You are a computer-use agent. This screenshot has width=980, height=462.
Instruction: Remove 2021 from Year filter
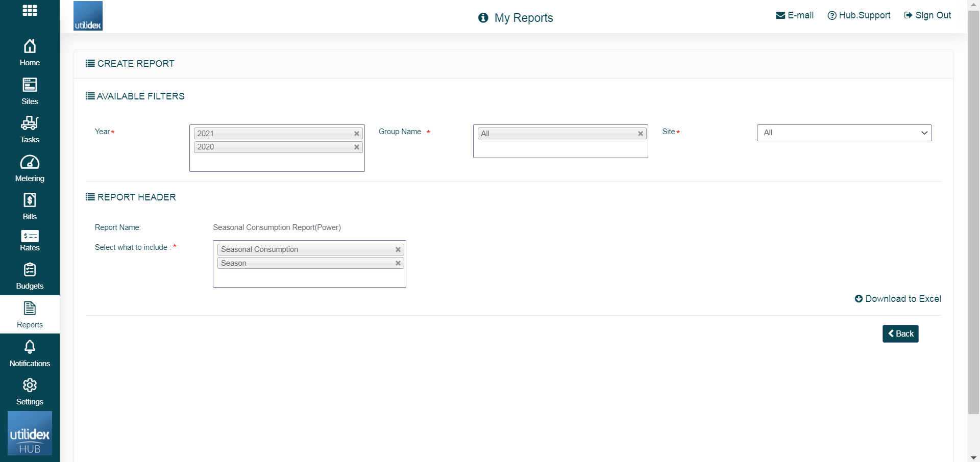(357, 134)
